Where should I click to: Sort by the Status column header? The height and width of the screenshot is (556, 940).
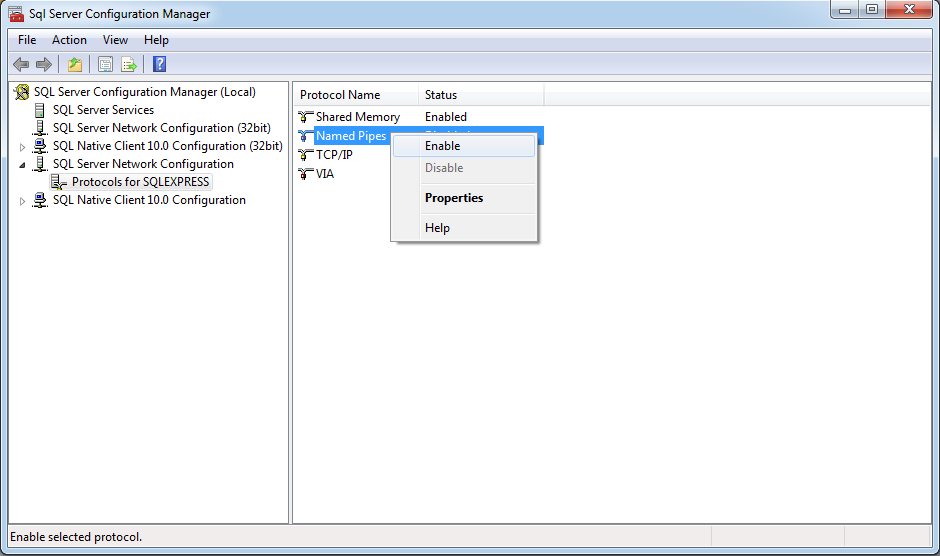tap(481, 95)
